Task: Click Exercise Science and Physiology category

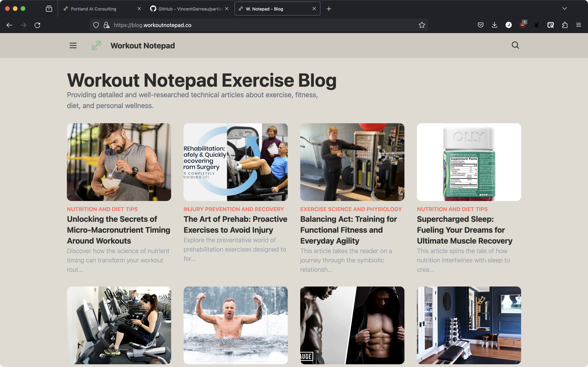Action: (x=351, y=209)
